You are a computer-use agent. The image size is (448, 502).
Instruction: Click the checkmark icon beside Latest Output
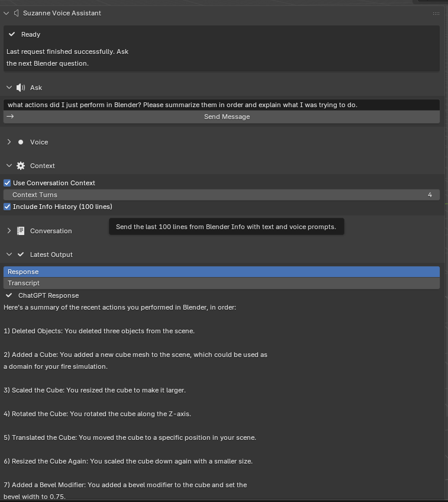point(21,255)
